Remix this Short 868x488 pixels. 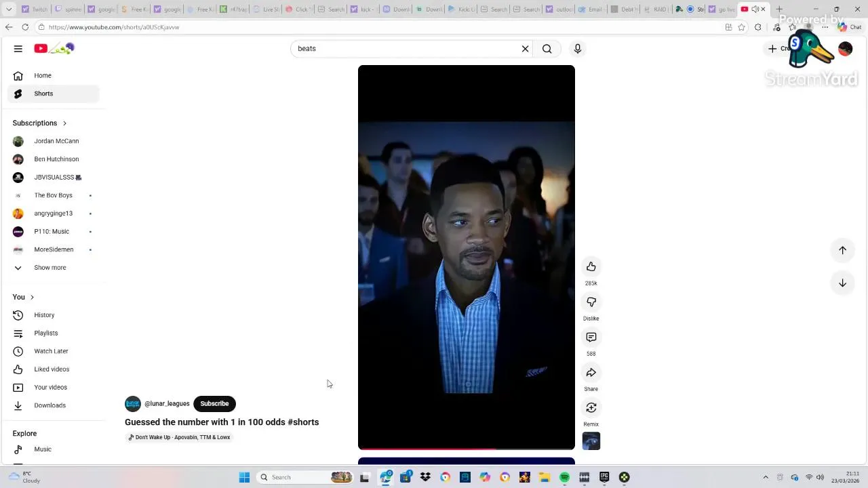click(591, 407)
